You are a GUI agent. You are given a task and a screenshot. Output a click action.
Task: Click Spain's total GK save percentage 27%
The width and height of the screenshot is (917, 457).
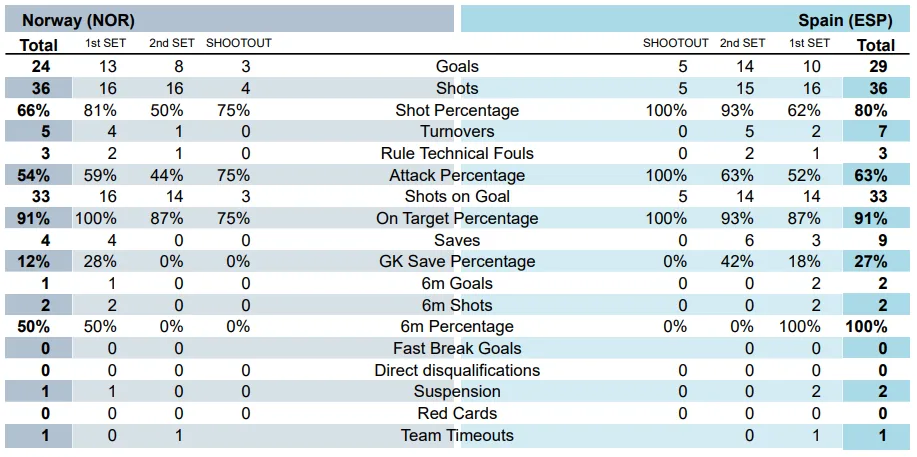pos(870,262)
